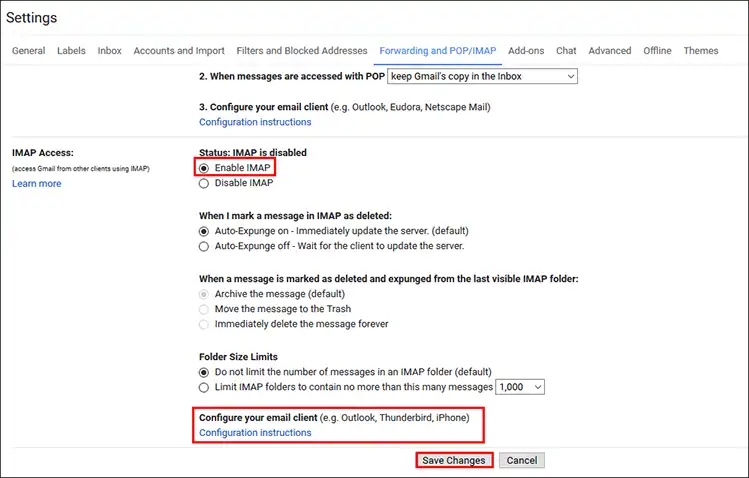Click the Cancel button
This screenshot has width=749, height=478.
522,460
